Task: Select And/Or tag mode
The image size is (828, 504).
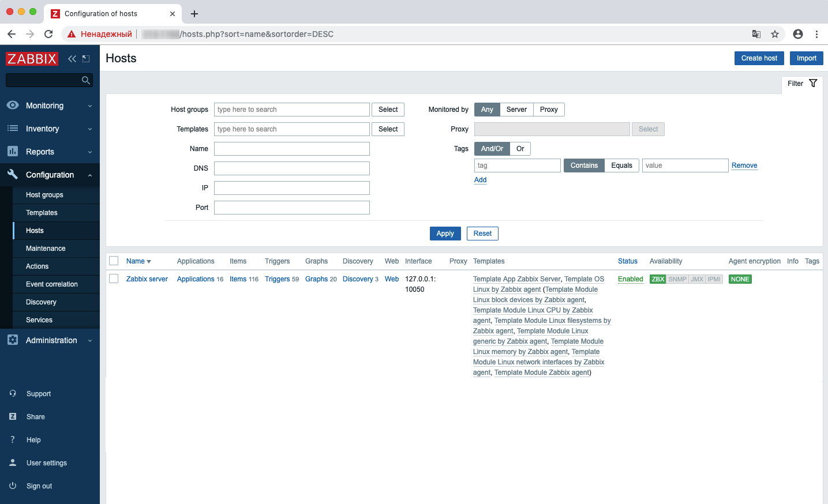Action: (x=492, y=149)
